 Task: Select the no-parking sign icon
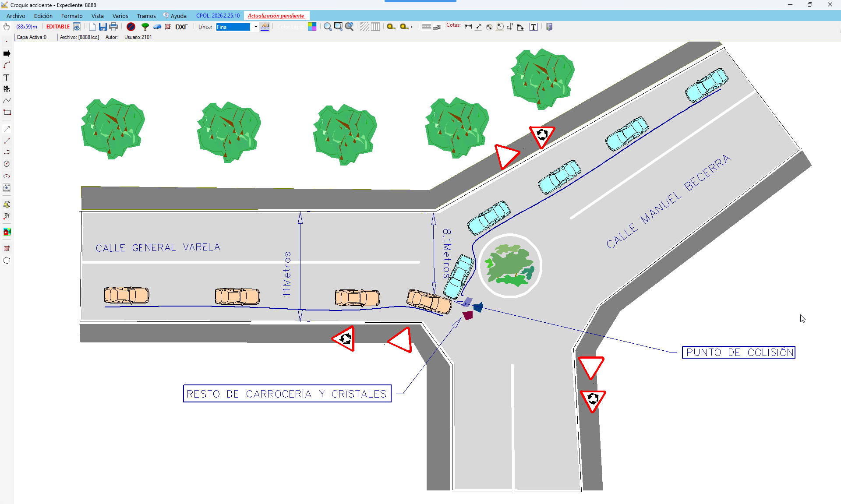[x=131, y=27]
